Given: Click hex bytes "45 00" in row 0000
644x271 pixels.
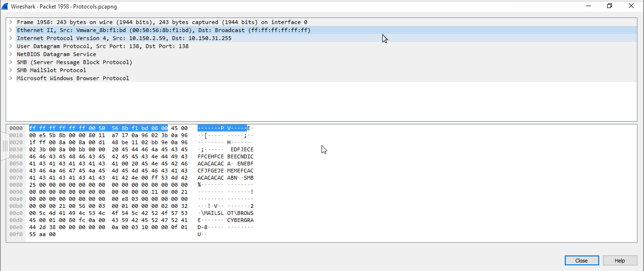Looking at the screenshot, I should click(179, 128).
